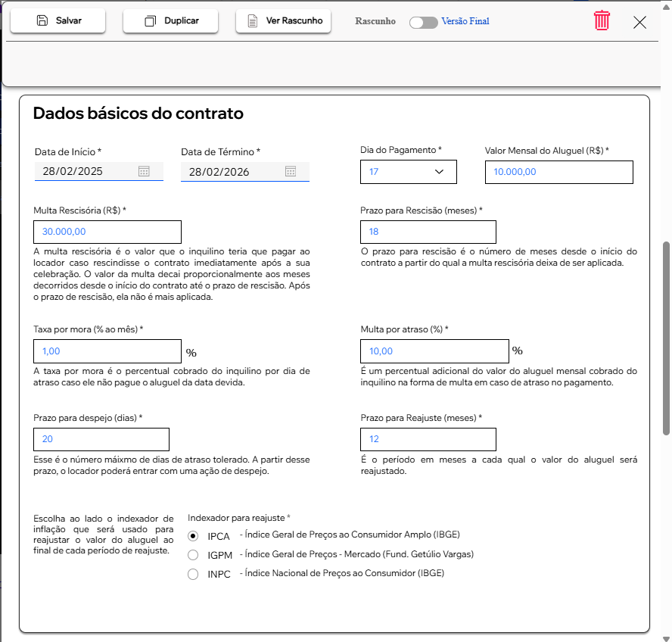672x642 pixels.
Task: Expand the Dia do Pagamento dropdown
Action: click(x=409, y=172)
